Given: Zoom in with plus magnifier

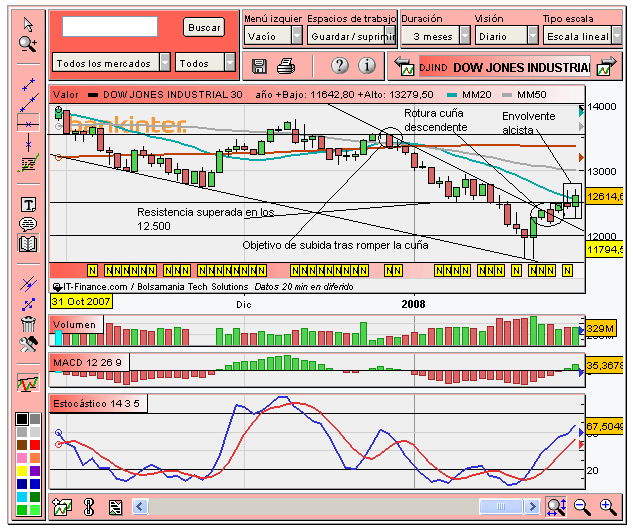Looking at the screenshot, I should tap(608, 507).
